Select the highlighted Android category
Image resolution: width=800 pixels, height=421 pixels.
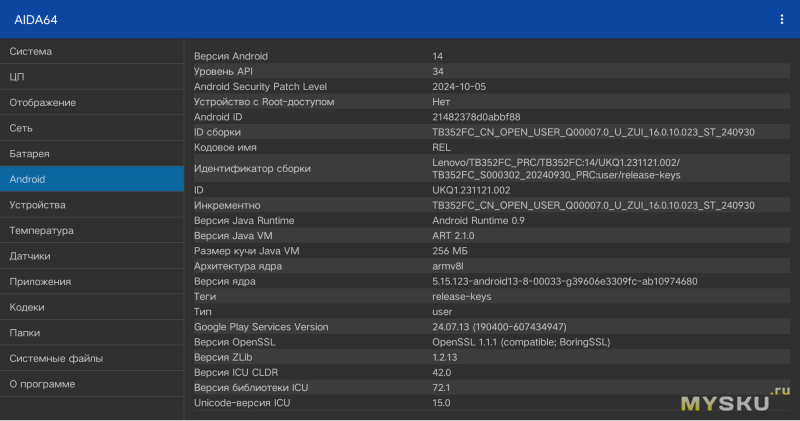pyautogui.click(x=92, y=179)
